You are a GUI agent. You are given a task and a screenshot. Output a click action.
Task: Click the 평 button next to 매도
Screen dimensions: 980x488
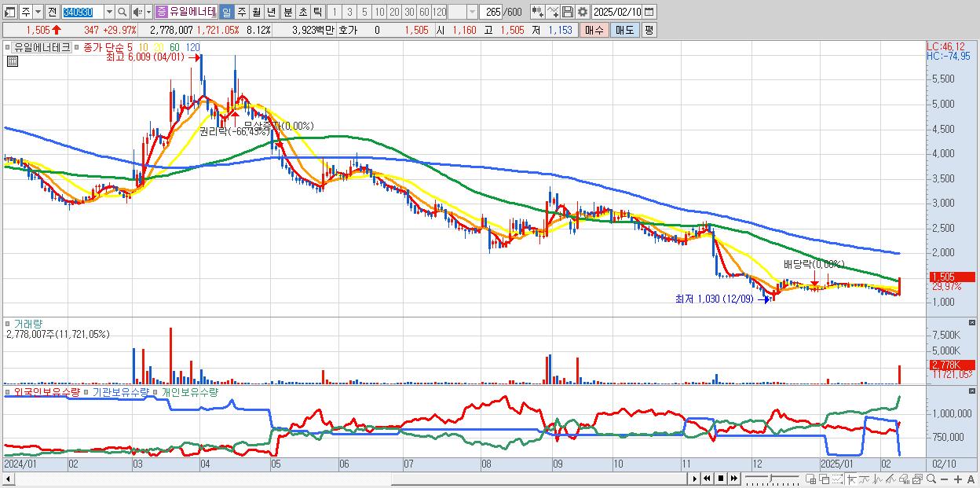(649, 30)
